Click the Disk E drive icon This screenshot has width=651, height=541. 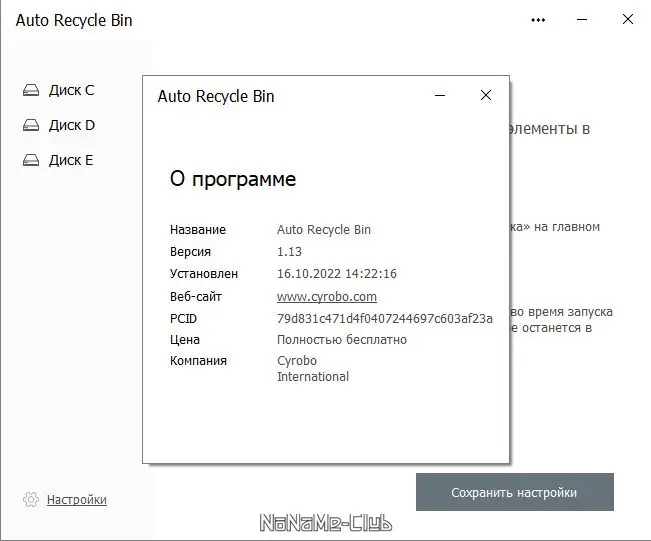pos(31,161)
